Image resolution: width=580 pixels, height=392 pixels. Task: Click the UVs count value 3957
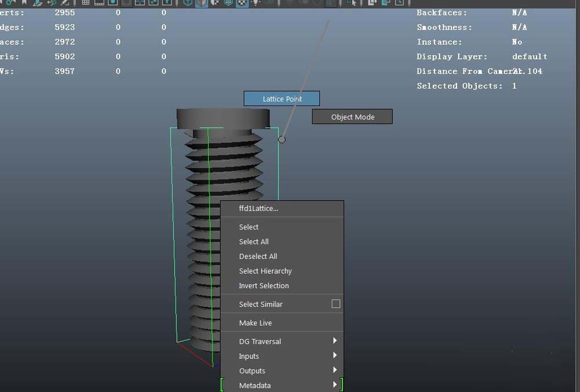[x=65, y=71]
